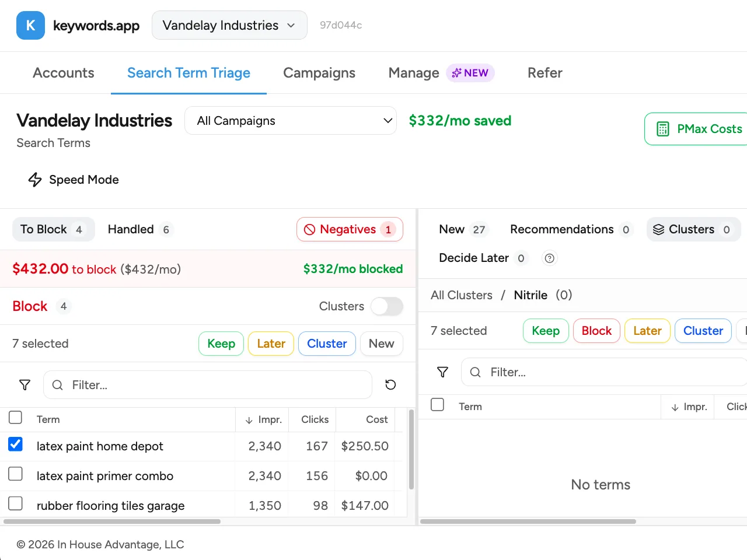Screen dimensions: 747x560
Task: Click the PMax Costs button
Action: (x=696, y=129)
